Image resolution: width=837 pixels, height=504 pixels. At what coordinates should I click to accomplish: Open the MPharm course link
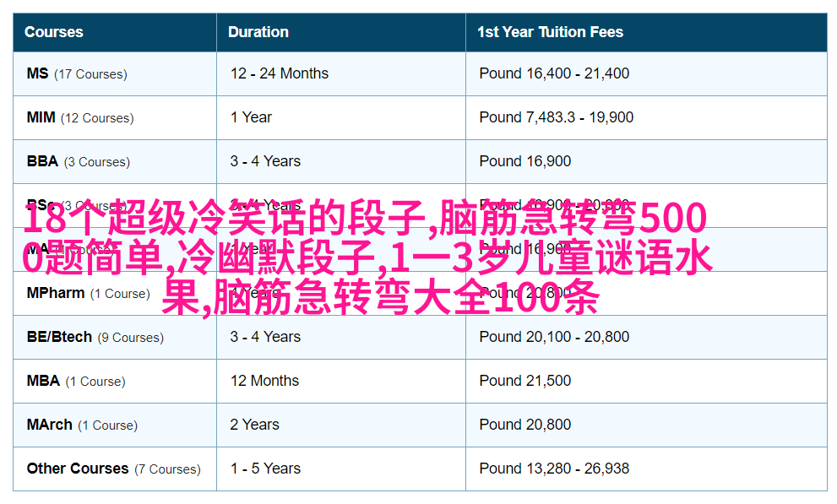[x=56, y=293]
